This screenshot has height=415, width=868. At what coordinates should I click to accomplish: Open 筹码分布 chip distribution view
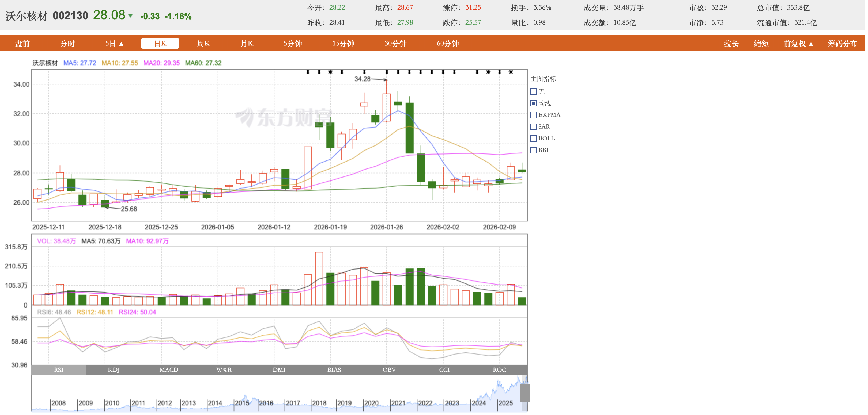(842, 43)
